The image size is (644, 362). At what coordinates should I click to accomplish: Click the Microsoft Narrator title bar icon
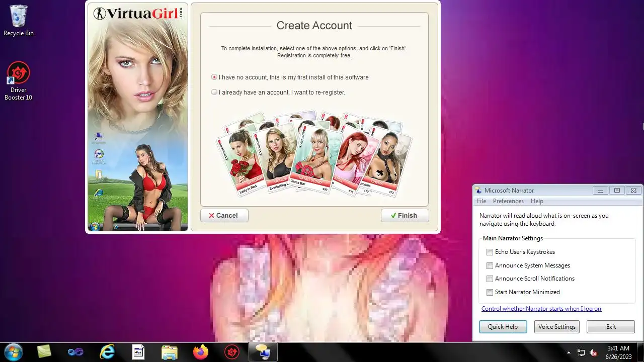coord(478,190)
